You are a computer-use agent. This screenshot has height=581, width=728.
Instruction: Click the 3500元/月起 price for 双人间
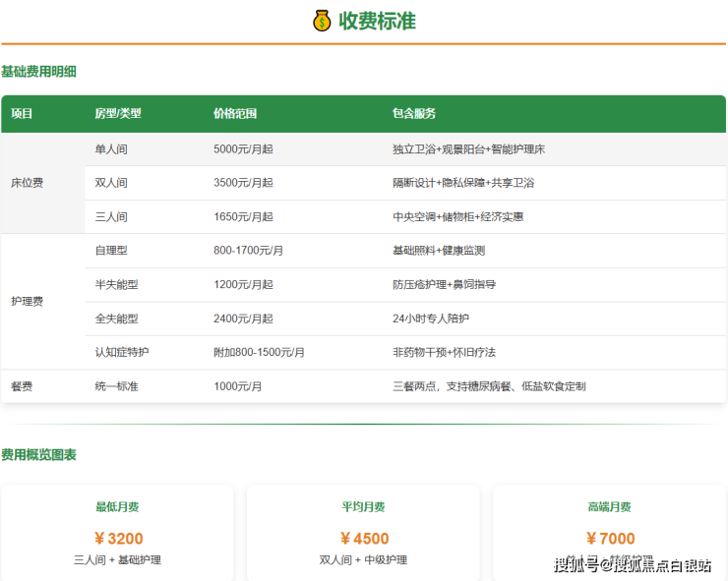tap(243, 183)
